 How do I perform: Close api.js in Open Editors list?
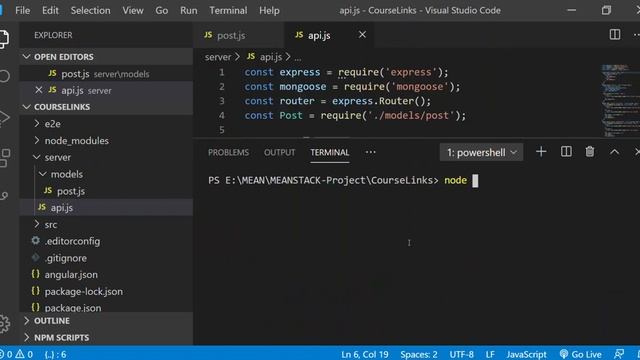click(39, 90)
